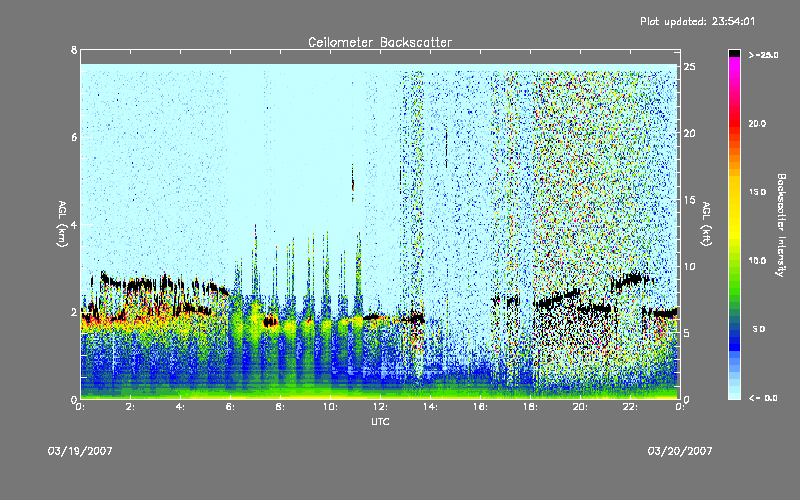Select the "03/19/2007" start date label
The width and height of the screenshot is (800, 500).
80,451
